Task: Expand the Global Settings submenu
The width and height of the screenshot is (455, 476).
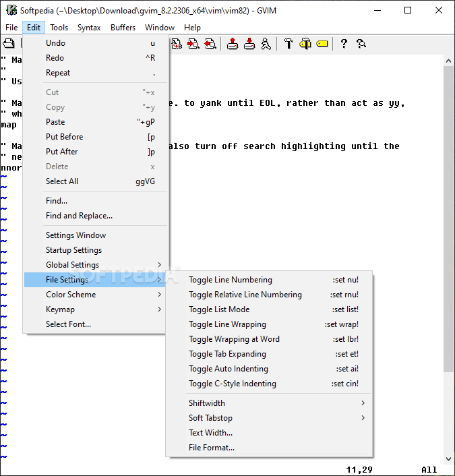Action: [x=95, y=265]
